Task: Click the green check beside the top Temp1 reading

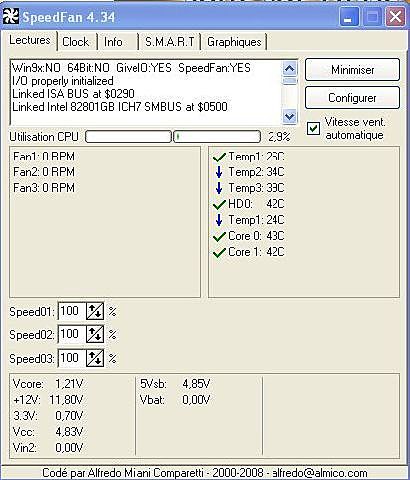Action: pyautogui.click(x=219, y=156)
